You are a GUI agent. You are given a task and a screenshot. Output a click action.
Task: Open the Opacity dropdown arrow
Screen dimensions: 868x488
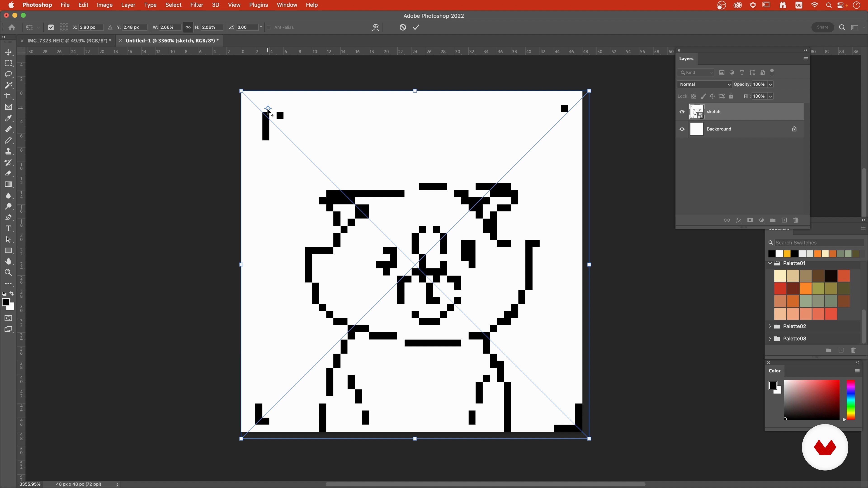[771, 84]
